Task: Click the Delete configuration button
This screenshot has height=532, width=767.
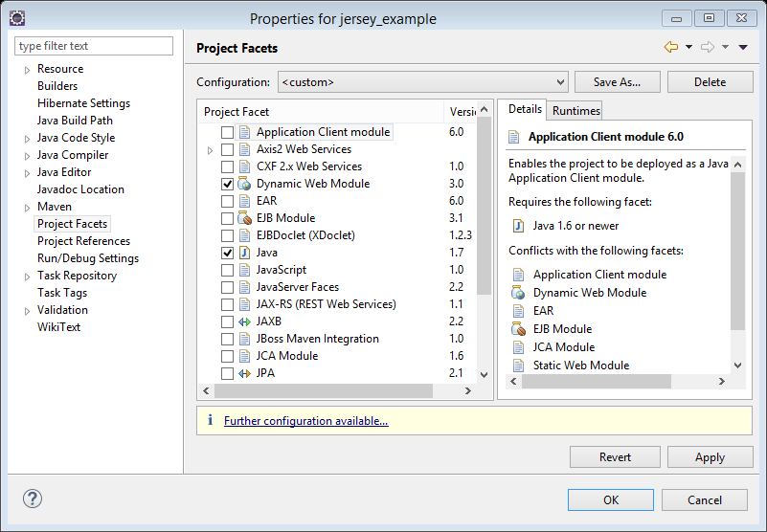Action: pyautogui.click(x=710, y=82)
